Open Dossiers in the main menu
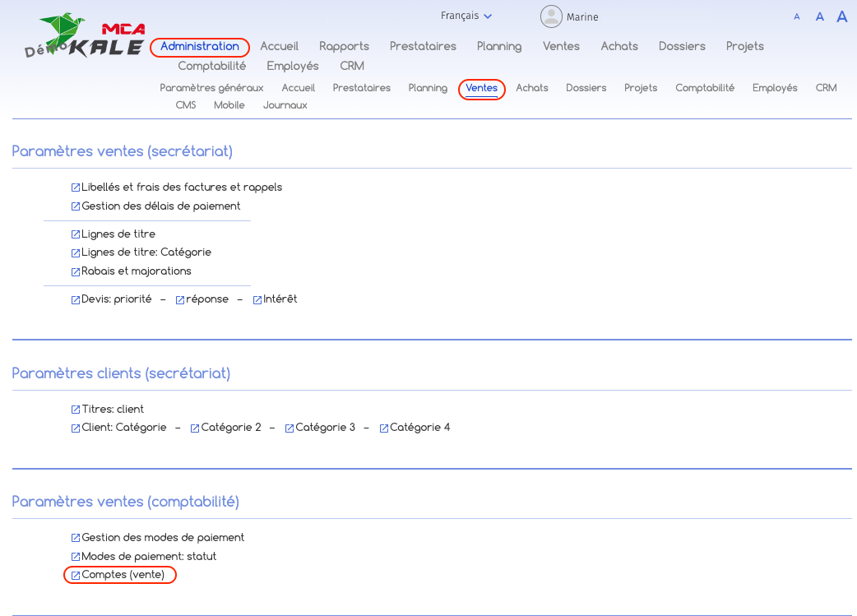This screenshot has height=616, width=857. click(682, 46)
